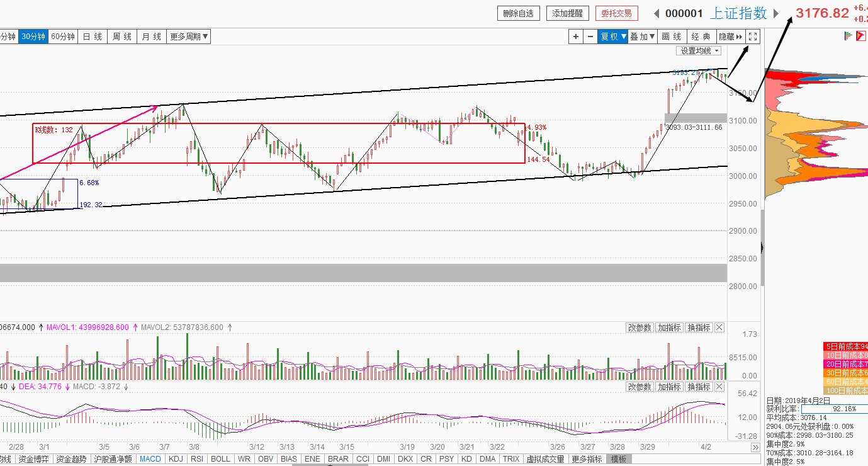Select the KDJ indicator tab
This screenshot has height=466, width=868.
pyautogui.click(x=176, y=459)
